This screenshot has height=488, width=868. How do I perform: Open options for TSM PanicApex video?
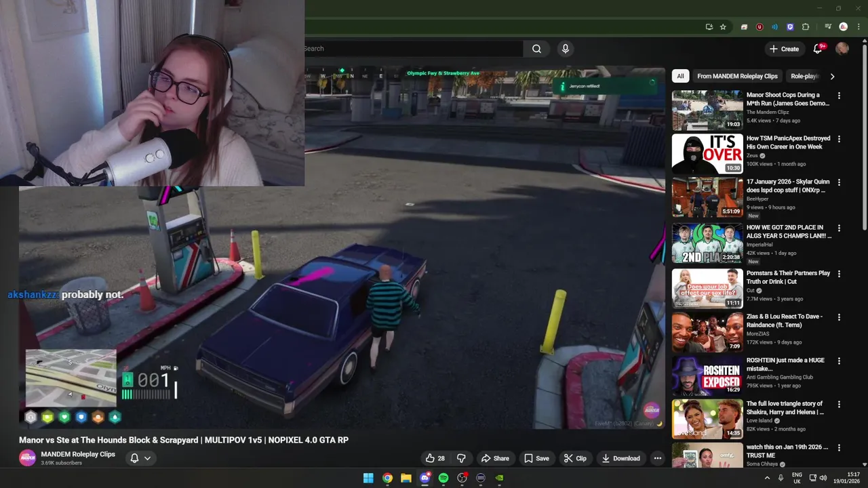(x=839, y=139)
